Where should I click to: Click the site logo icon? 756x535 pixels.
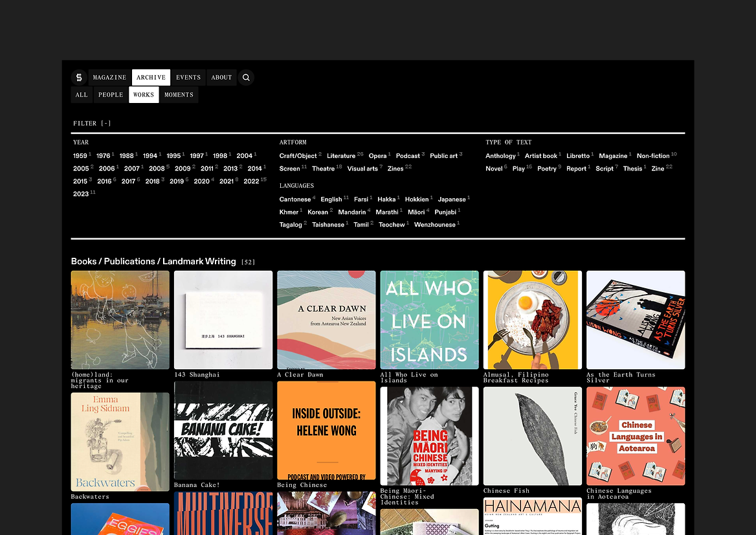(79, 78)
